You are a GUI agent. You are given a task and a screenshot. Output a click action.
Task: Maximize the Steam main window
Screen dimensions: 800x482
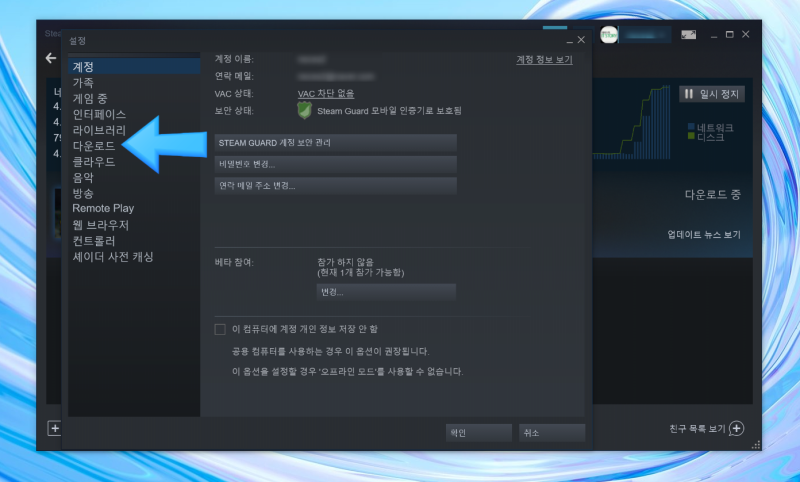point(730,35)
